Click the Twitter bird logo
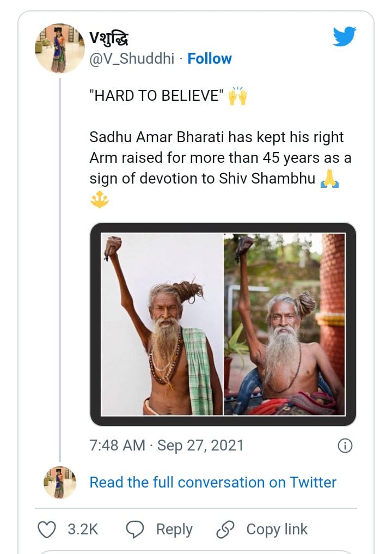392x554 pixels. 344,37
